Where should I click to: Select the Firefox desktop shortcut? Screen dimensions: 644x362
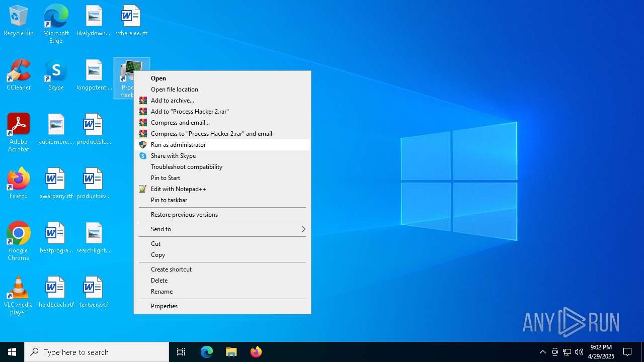point(19,184)
